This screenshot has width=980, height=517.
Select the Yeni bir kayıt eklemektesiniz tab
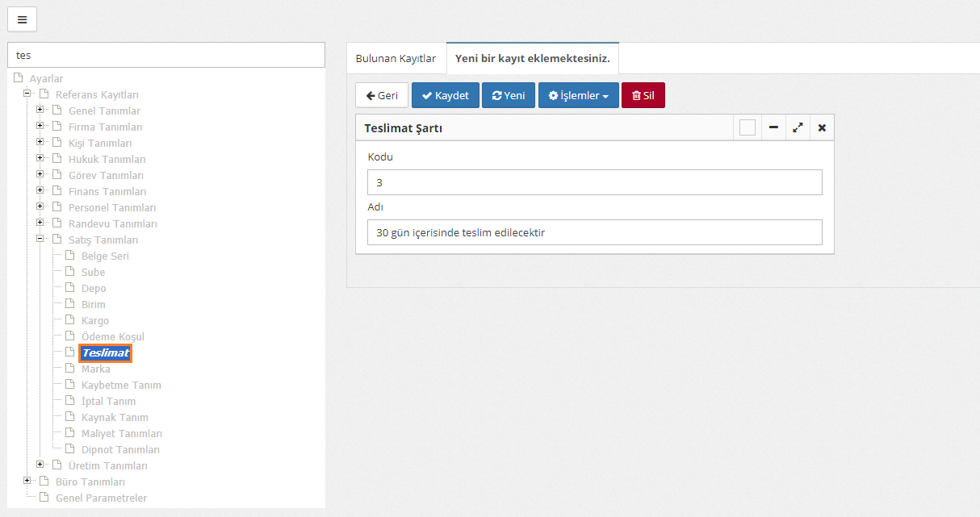pos(532,59)
